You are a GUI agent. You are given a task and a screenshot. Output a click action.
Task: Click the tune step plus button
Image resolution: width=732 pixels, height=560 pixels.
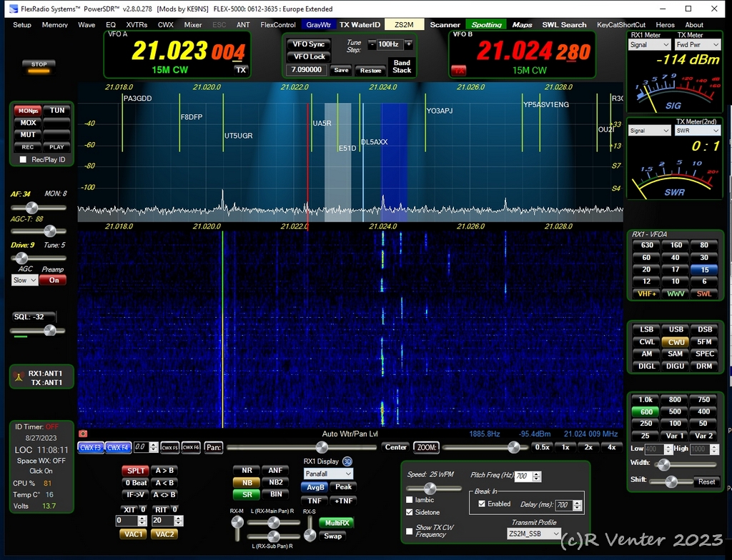408,44
